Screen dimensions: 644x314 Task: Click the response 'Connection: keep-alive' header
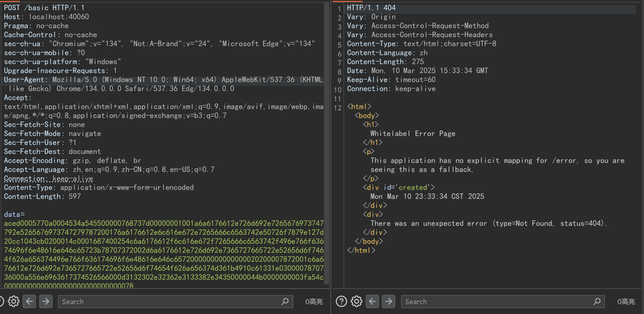(x=391, y=88)
